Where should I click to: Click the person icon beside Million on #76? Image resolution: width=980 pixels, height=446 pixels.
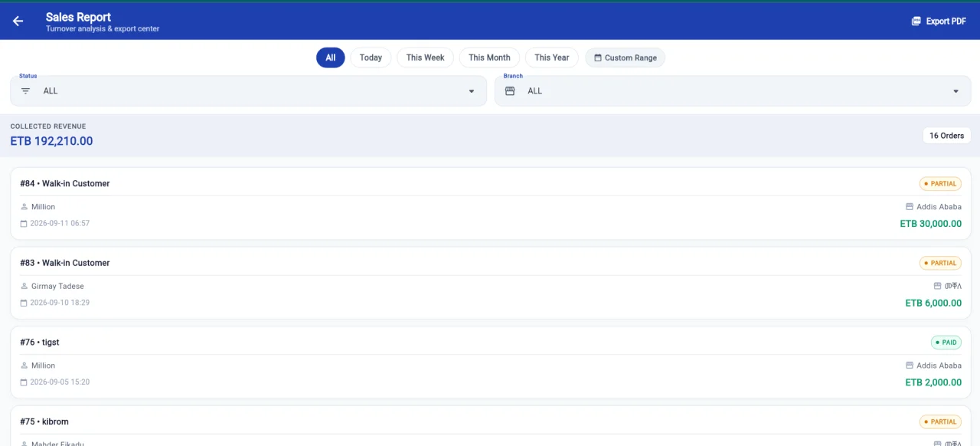pyautogui.click(x=24, y=366)
